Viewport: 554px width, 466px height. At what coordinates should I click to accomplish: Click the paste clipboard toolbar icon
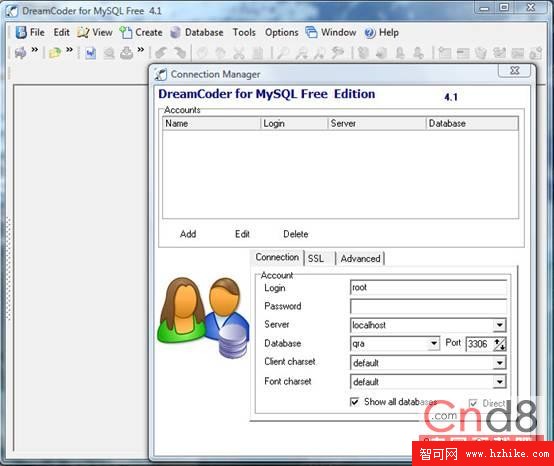click(x=258, y=53)
